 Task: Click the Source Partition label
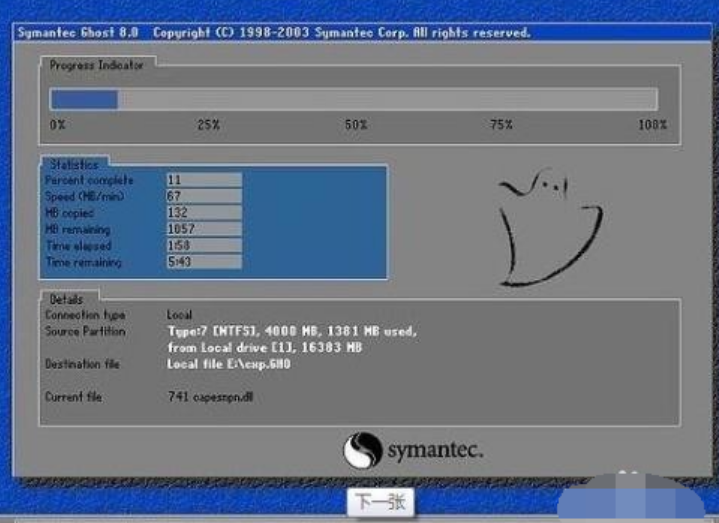(x=85, y=331)
